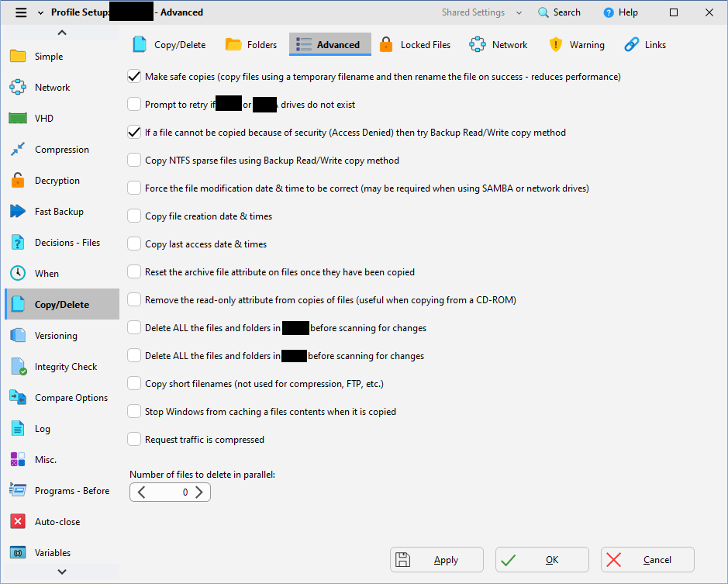Open Decryption padlock icon

tap(18, 180)
